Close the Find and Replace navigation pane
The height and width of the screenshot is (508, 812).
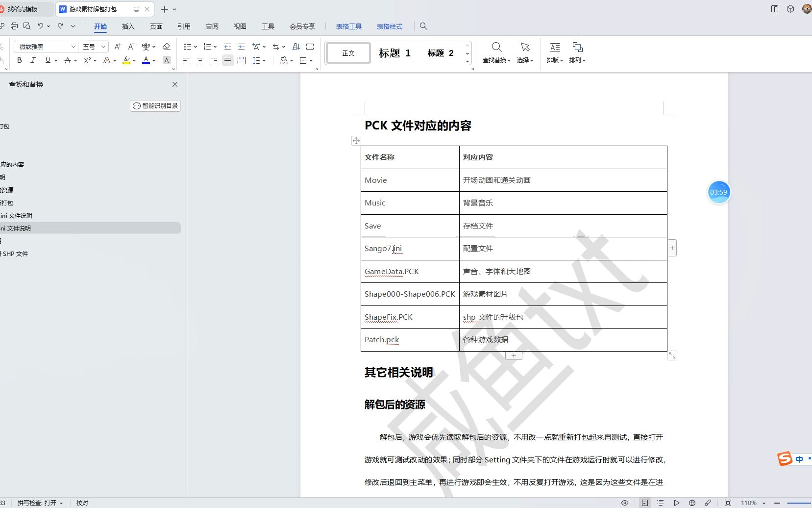coord(175,84)
